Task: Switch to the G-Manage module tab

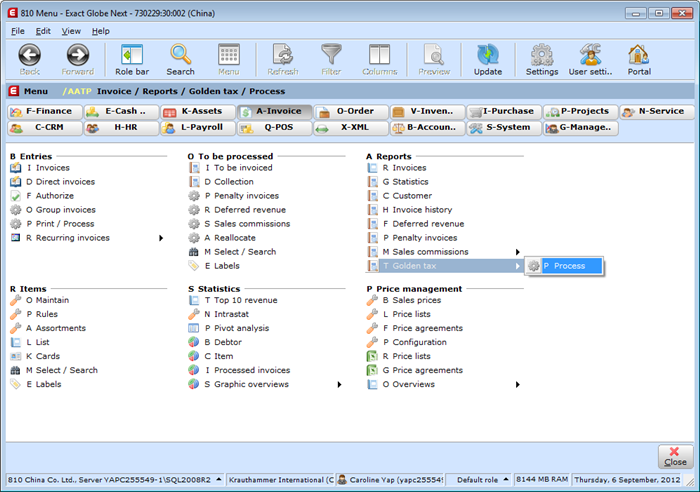Action: pos(580,128)
